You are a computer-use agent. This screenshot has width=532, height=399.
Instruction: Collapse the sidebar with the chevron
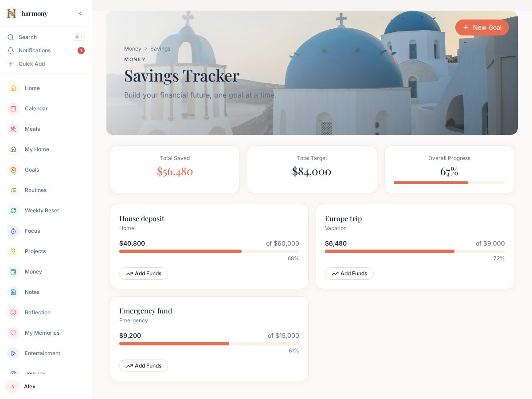pyautogui.click(x=80, y=13)
